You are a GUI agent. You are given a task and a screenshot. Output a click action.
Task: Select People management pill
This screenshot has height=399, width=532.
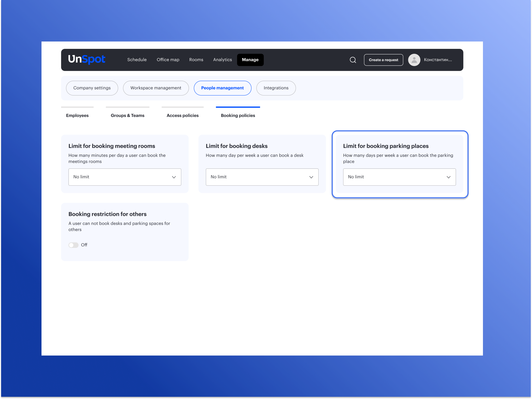(x=222, y=88)
